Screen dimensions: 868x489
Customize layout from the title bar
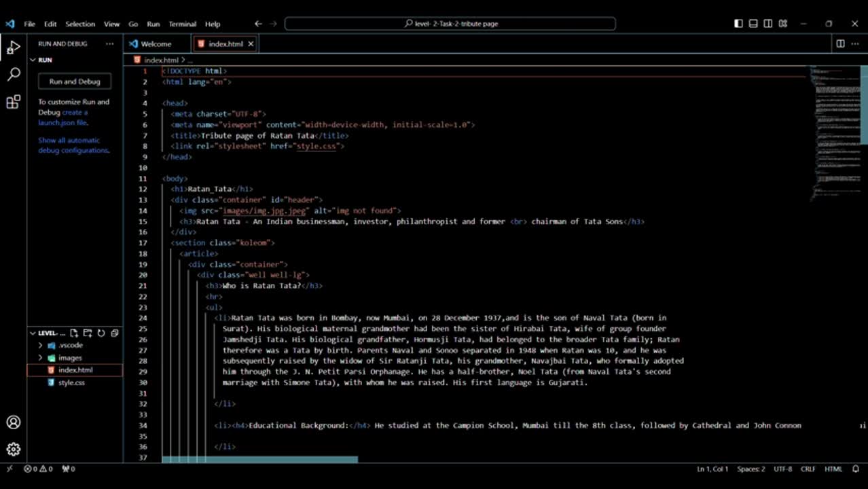(x=783, y=24)
